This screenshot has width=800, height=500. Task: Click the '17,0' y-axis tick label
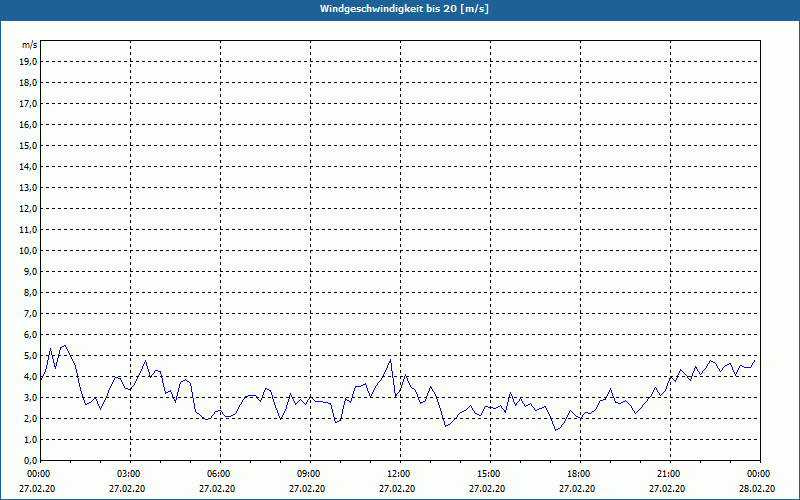(29, 104)
